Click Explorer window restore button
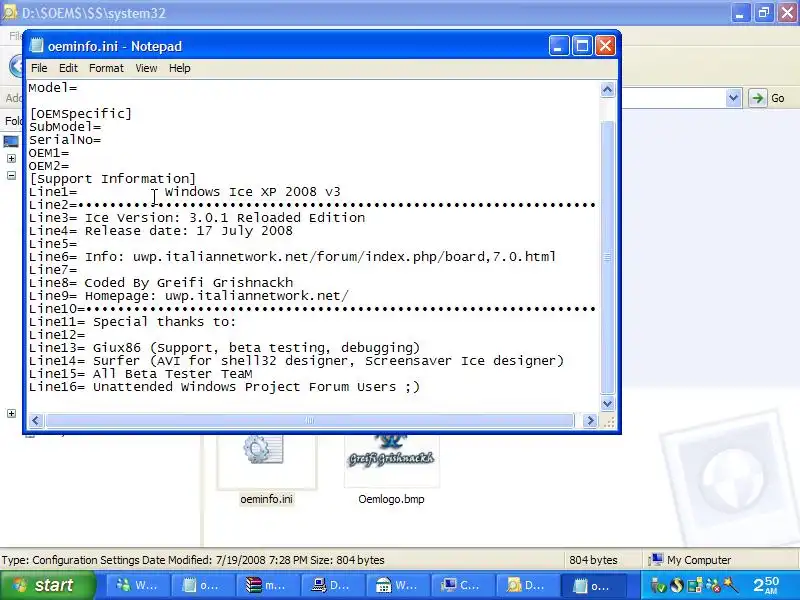The height and width of the screenshot is (600, 800). point(764,13)
